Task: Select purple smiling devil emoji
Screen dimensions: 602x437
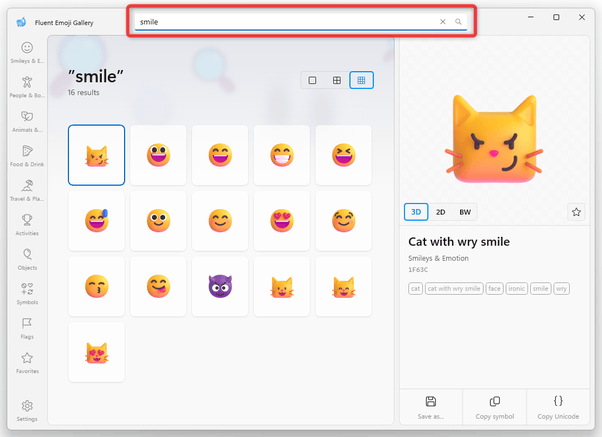Action: pyautogui.click(x=220, y=286)
